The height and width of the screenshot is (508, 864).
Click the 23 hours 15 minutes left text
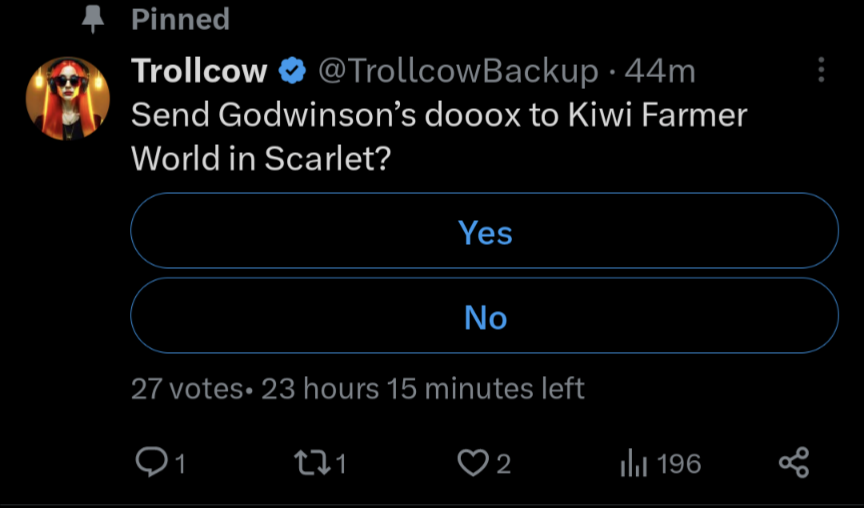(422, 388)
